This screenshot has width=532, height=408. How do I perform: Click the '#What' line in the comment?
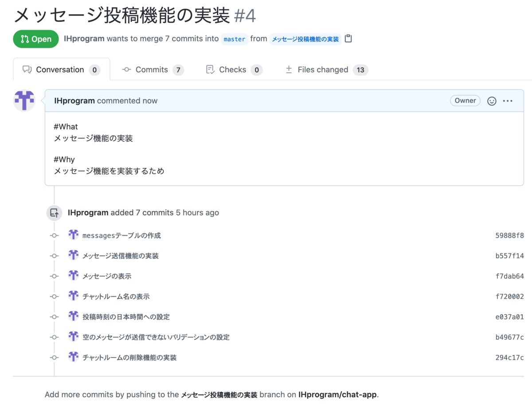(66, 127)
